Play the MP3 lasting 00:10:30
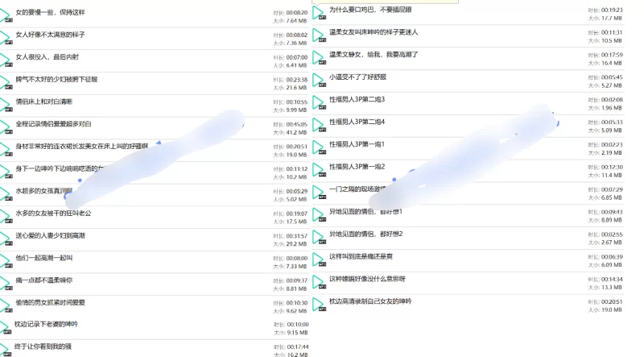The height and width of the screenshot is (357, 644). click(6, 305)
